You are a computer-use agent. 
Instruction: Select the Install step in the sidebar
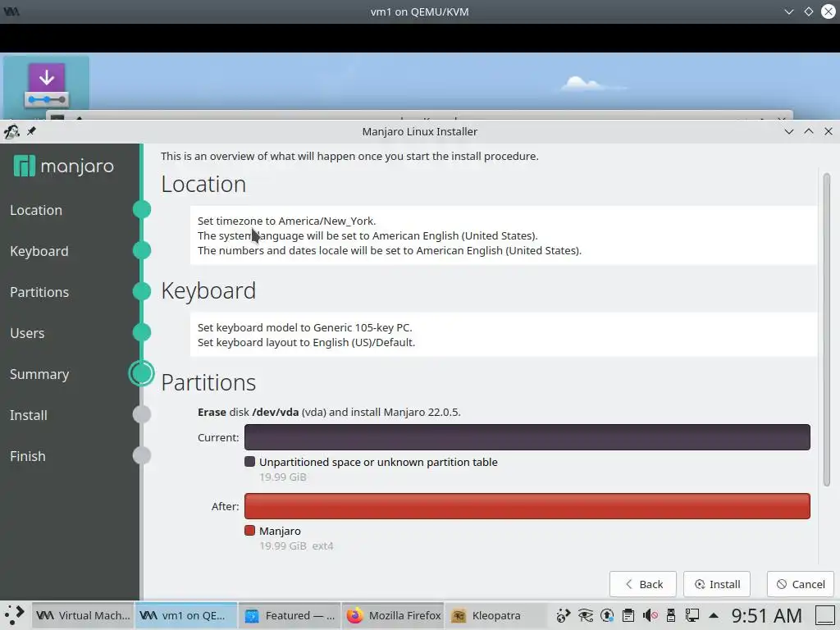point(29,415)
